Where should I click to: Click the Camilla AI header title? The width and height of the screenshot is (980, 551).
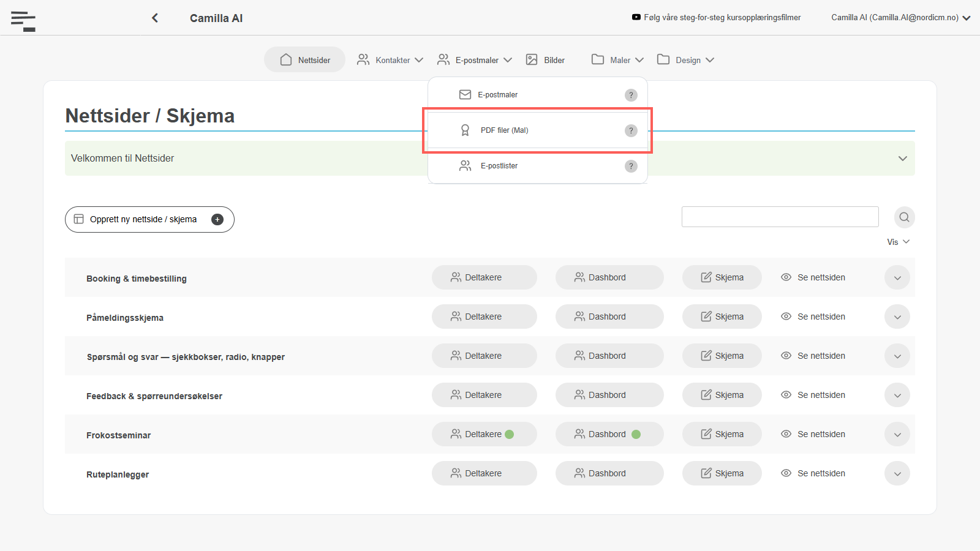pyautogui.click(x=216, y=18)
